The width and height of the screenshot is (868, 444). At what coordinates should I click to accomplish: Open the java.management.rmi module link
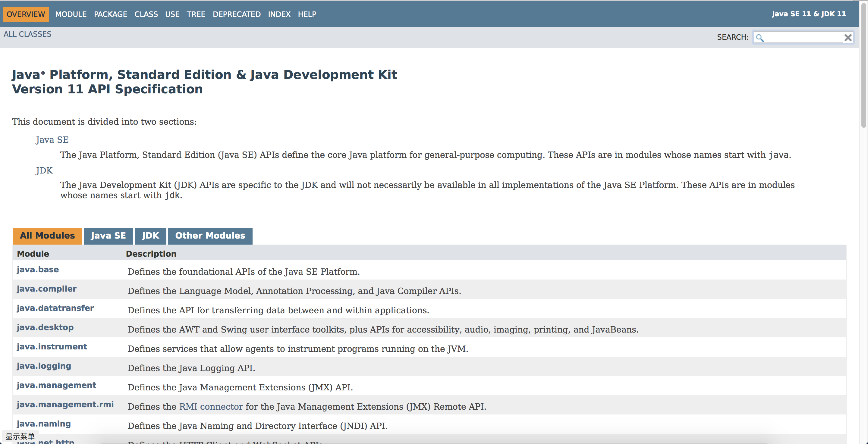[x=65, y=404]
